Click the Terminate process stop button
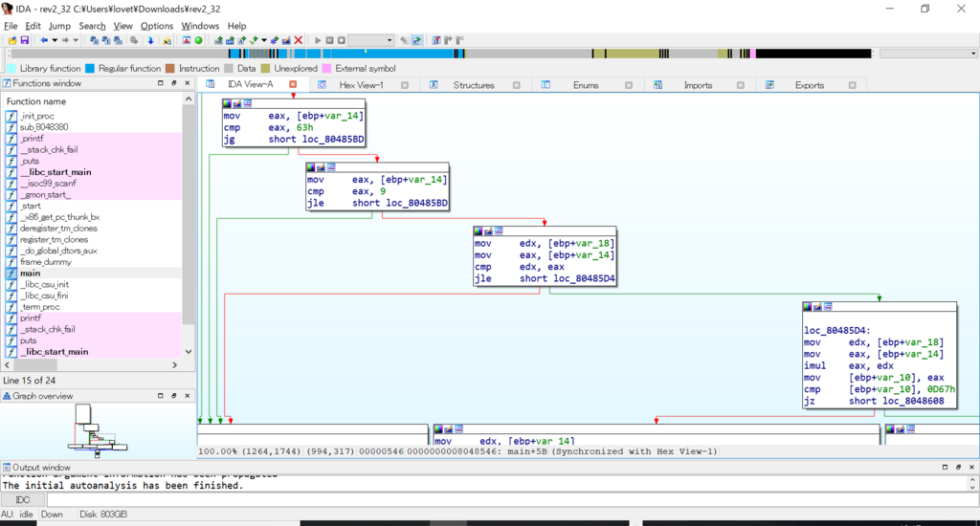 342,40
